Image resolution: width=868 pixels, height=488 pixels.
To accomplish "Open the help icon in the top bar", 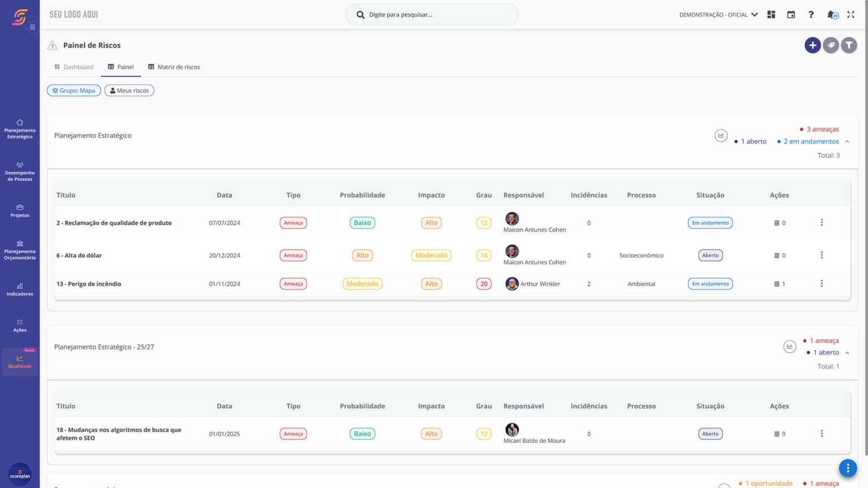I will point(811,15).
